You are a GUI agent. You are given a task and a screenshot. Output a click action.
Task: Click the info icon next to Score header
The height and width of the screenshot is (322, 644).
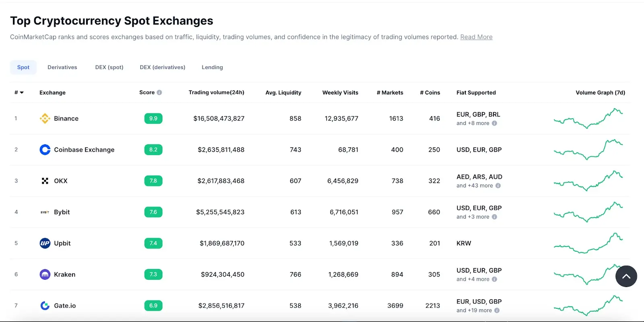click(159, 92)
